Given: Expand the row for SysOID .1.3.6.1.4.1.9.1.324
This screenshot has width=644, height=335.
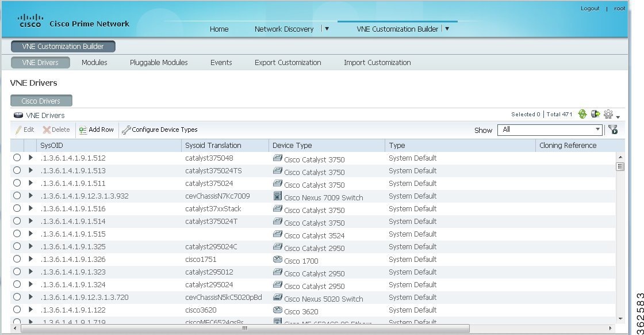Looking at the screenshot, I should point(30,284).
